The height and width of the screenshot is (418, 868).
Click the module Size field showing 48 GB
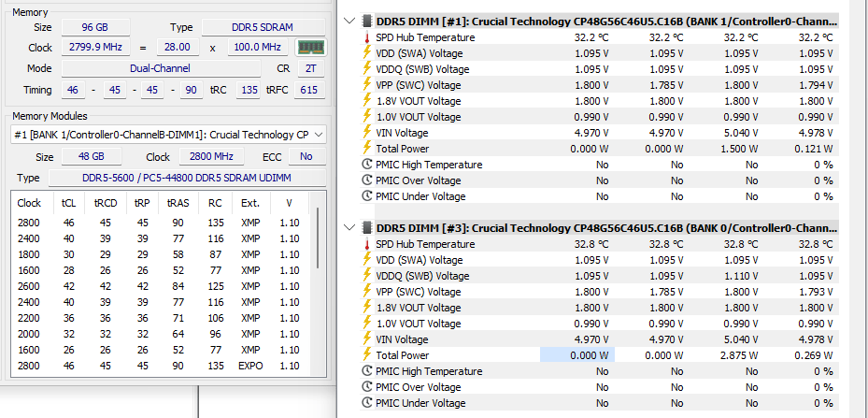(92, 157)
